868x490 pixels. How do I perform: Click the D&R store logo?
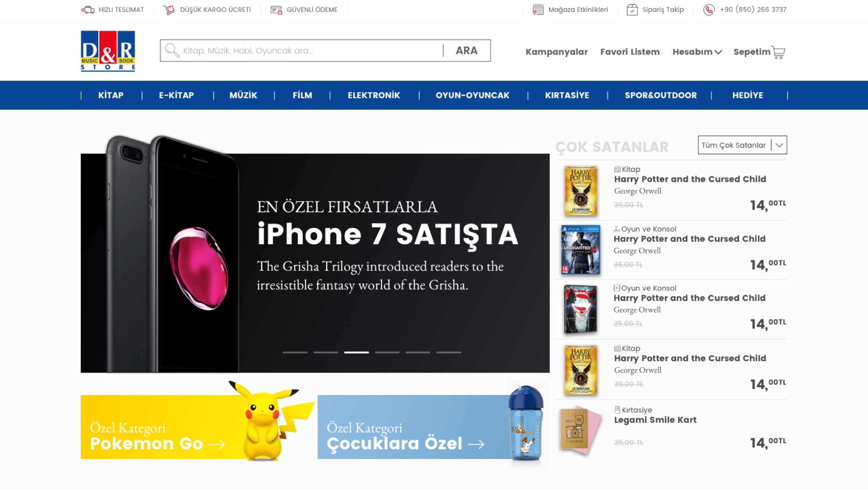tap(108, 51)
